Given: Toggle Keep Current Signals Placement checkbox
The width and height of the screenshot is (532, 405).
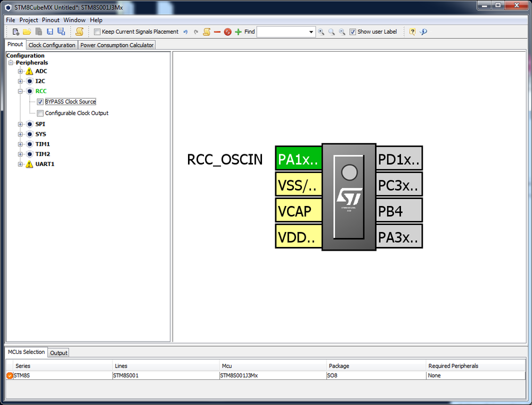Looking at the screenshot, I should [x=97, y=32].
